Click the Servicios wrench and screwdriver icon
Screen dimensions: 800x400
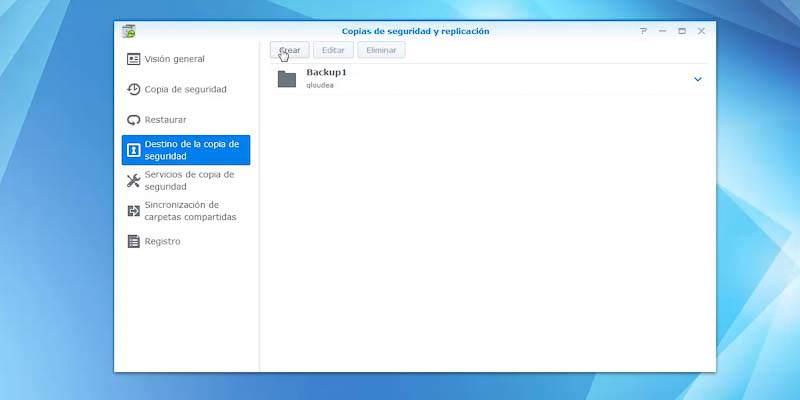133,181
